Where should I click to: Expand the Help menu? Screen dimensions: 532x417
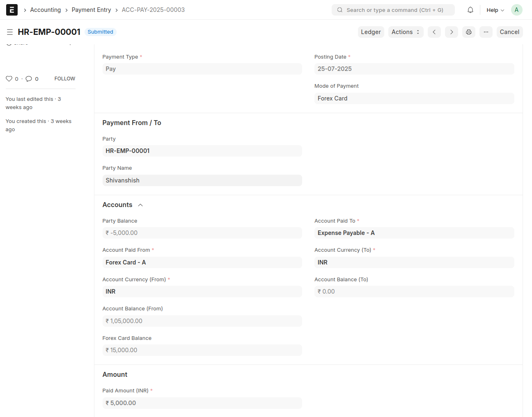pos(495,10)
